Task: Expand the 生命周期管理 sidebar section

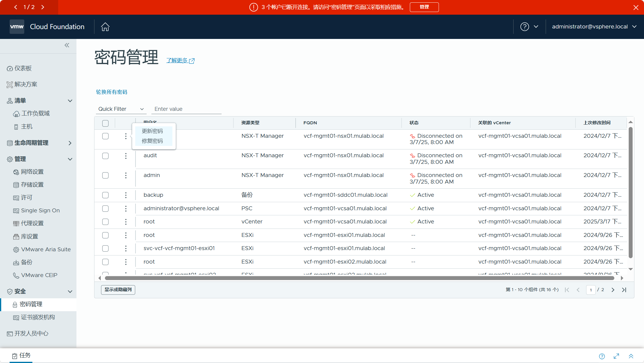Action: (70, 143)
